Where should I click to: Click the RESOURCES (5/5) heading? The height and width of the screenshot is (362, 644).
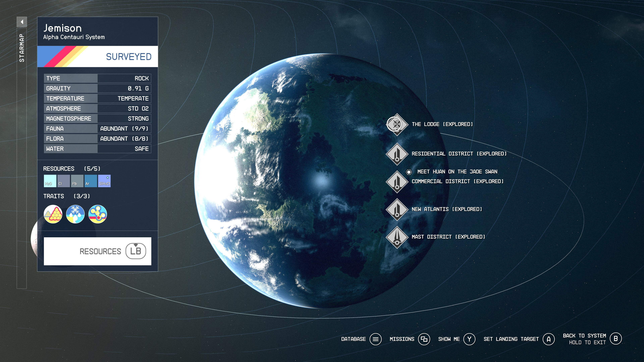72,169
